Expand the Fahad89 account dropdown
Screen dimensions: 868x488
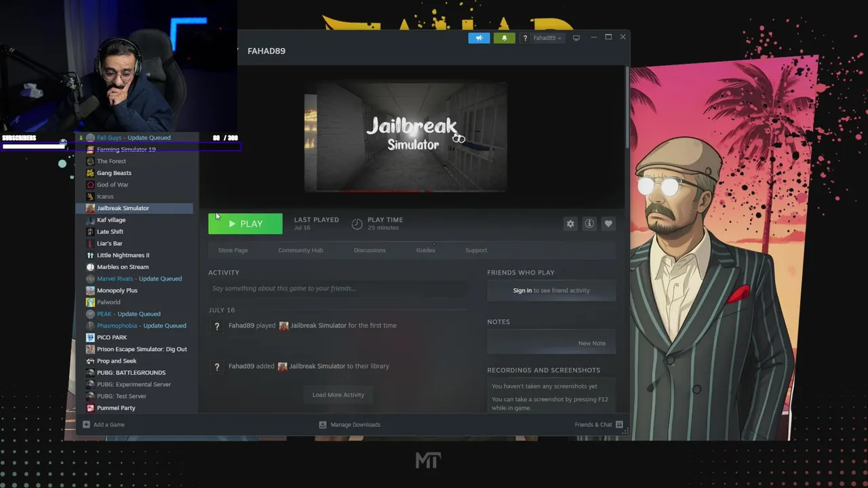coord(547,38)
